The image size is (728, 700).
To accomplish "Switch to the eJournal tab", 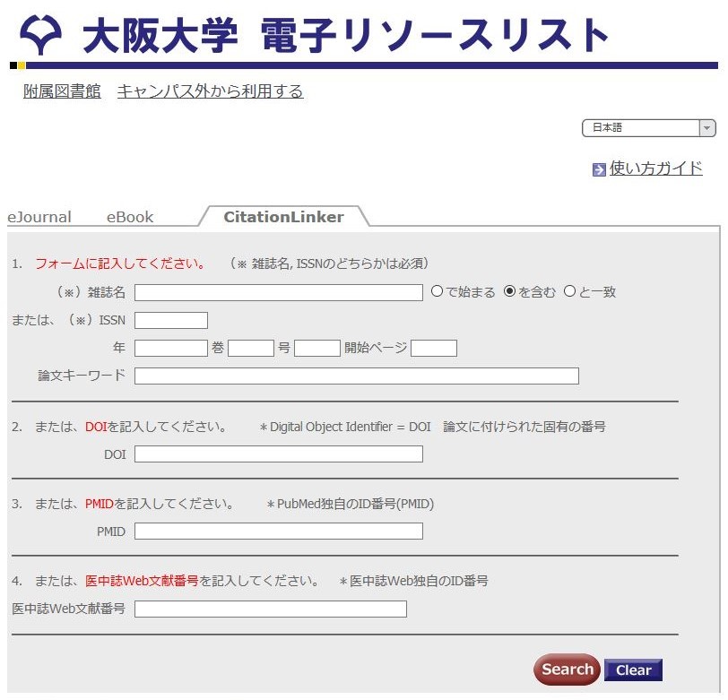I will (x=39, y=217).
